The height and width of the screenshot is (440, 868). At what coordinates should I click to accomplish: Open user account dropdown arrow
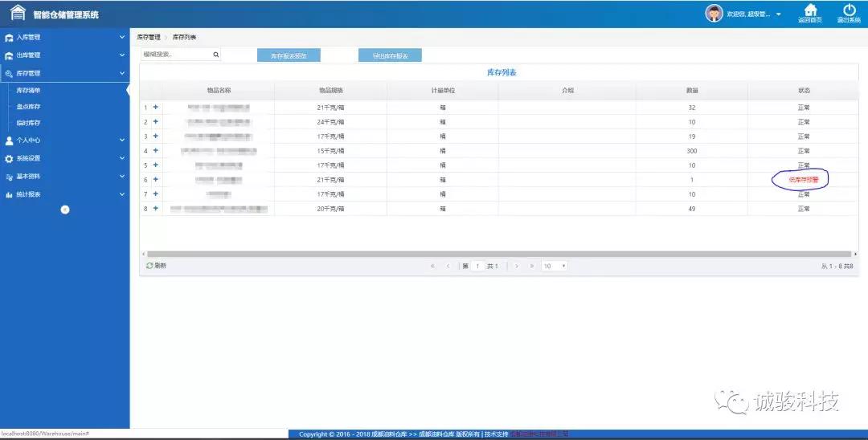(778, 14)
